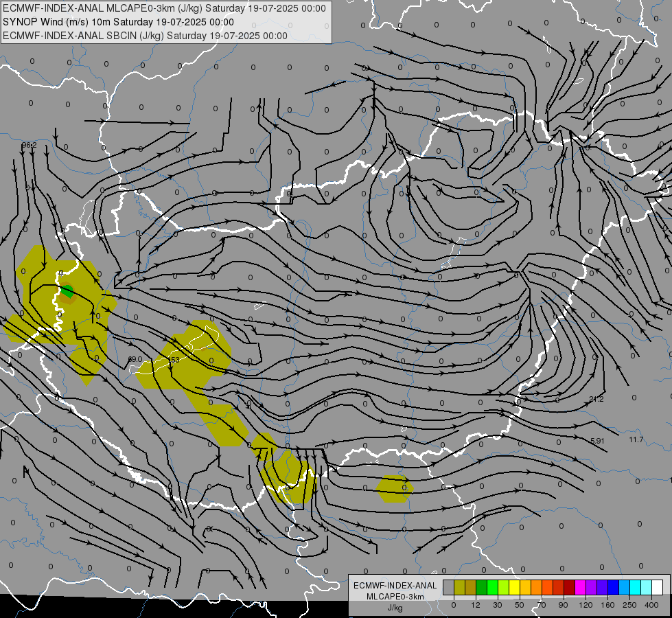Select the dark red legend swatch
This screenshot has height=618, width=672.
[x=570, y=587]
